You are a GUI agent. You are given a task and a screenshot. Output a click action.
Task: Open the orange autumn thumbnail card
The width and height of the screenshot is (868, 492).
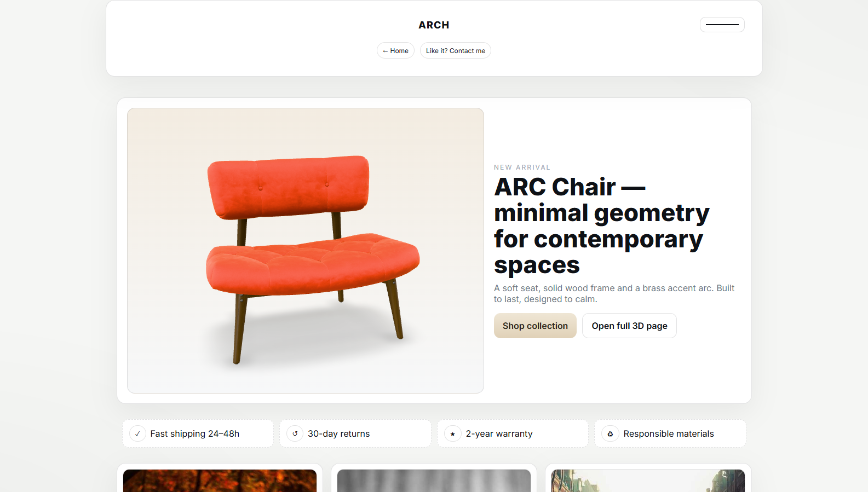coord(220,481)
